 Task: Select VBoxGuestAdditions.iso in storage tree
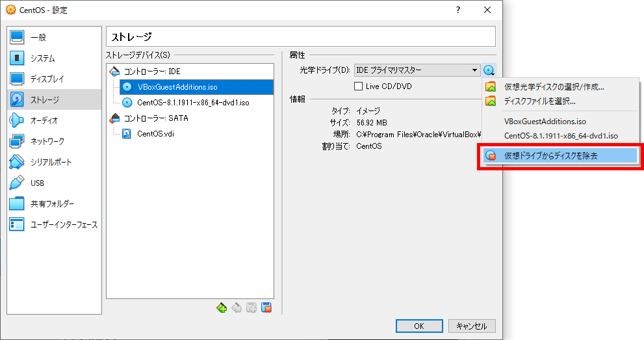[196, 87]
